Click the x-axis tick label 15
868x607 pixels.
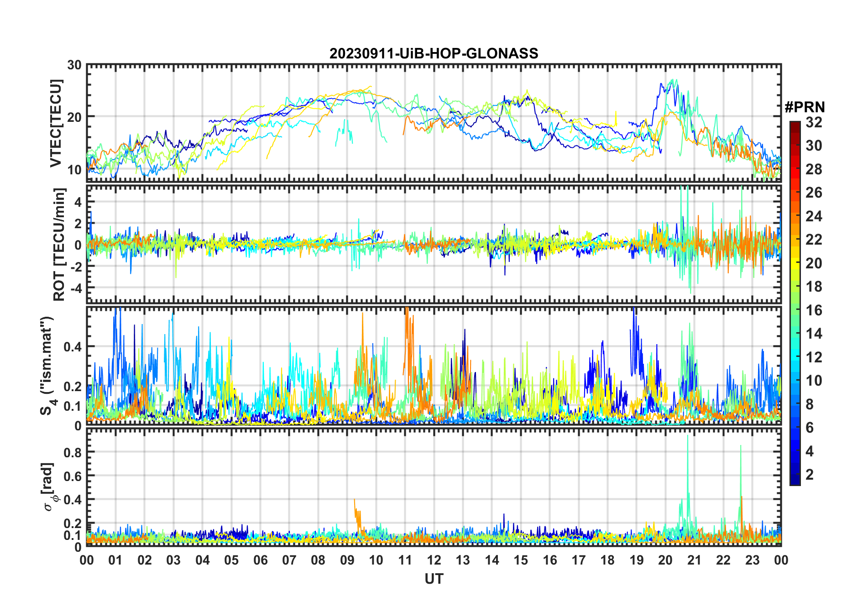tap(521, 560)
